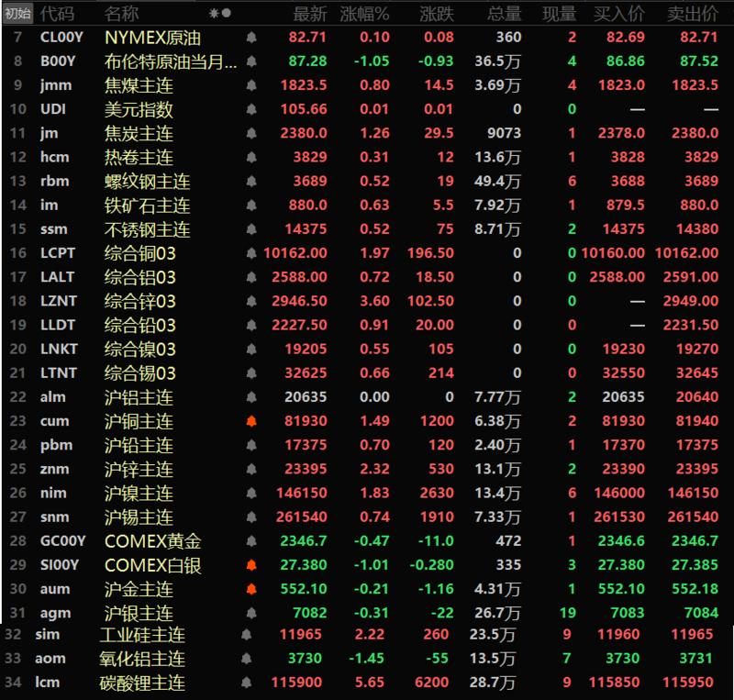This screenshot has width=734, height=700.
Task: Click bell icon next to 碳酸锂主连
Action: (x=246, y=683)
